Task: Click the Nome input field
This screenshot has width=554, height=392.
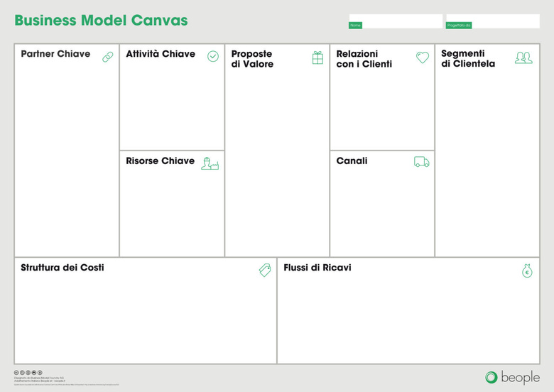Action: pos(402,21)
